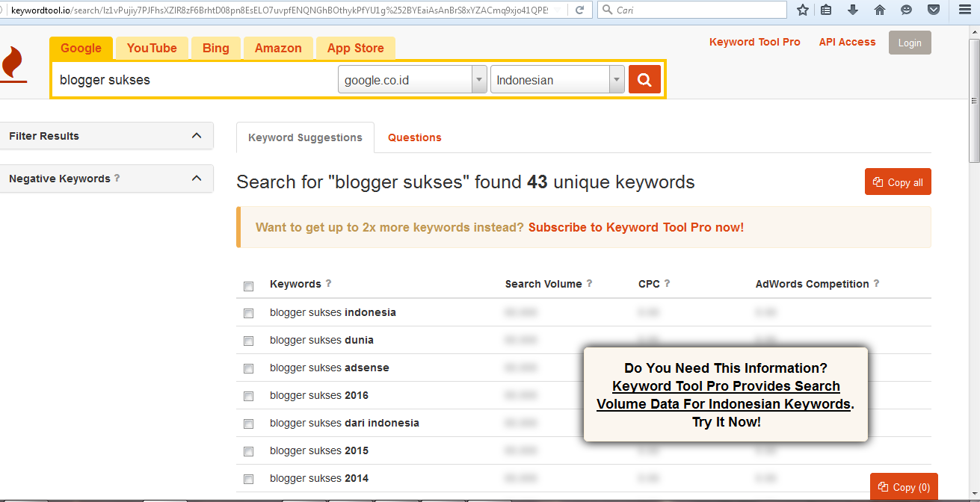Click keyword text 'blogger sukses indonesia'

(x=333, y=312)
